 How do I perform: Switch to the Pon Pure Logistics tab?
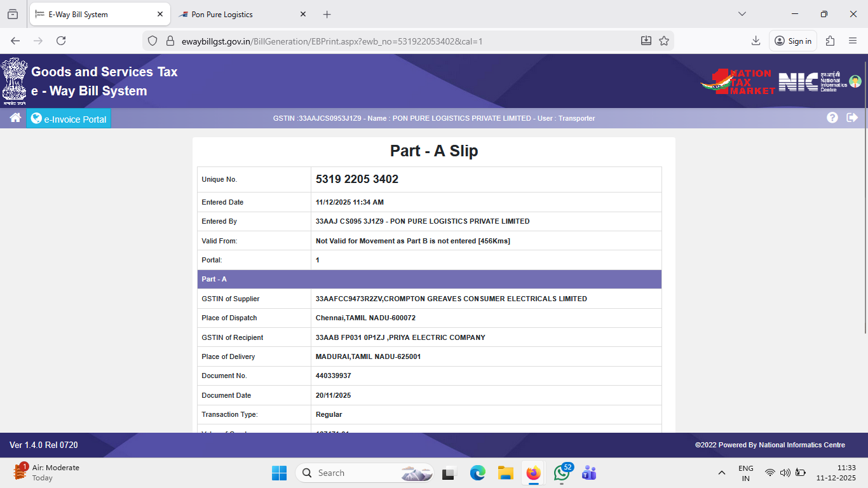222,14
